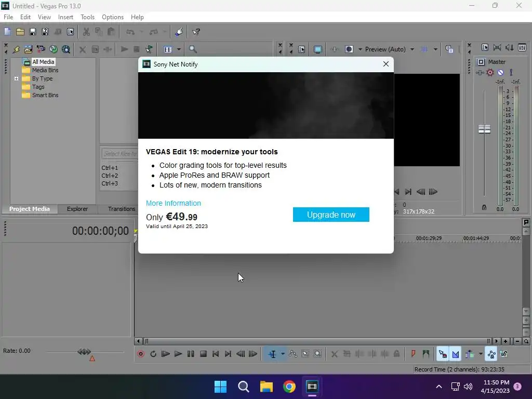Open the overlays grid dropdown arrow
Screen dimensions: 532x399
tap(435, 49)
